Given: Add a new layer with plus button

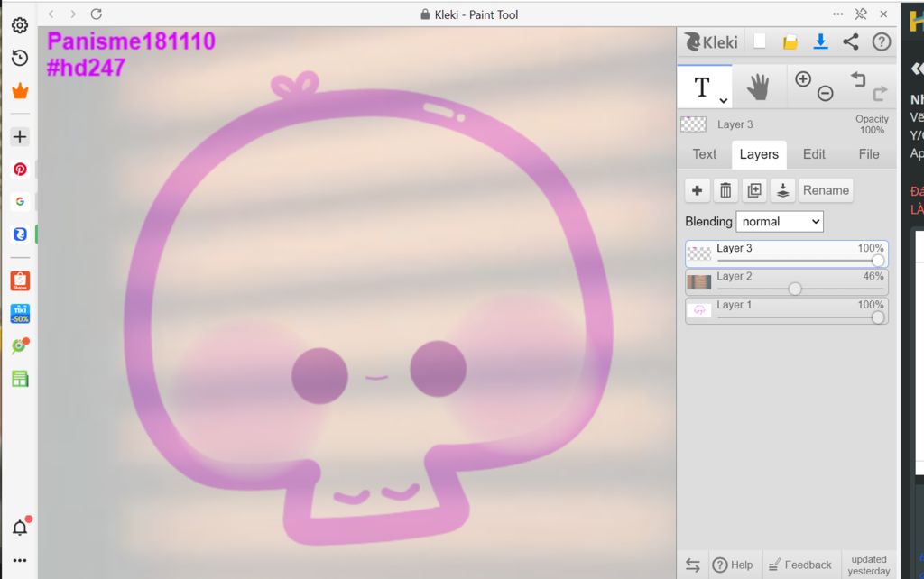Looking at the screenshot, I should [698, 190].
